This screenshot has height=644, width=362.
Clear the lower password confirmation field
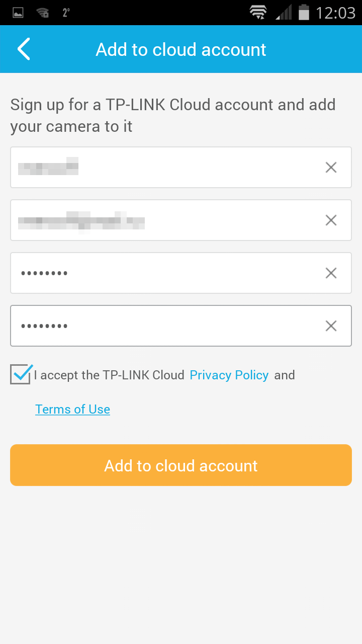(331, 326)
